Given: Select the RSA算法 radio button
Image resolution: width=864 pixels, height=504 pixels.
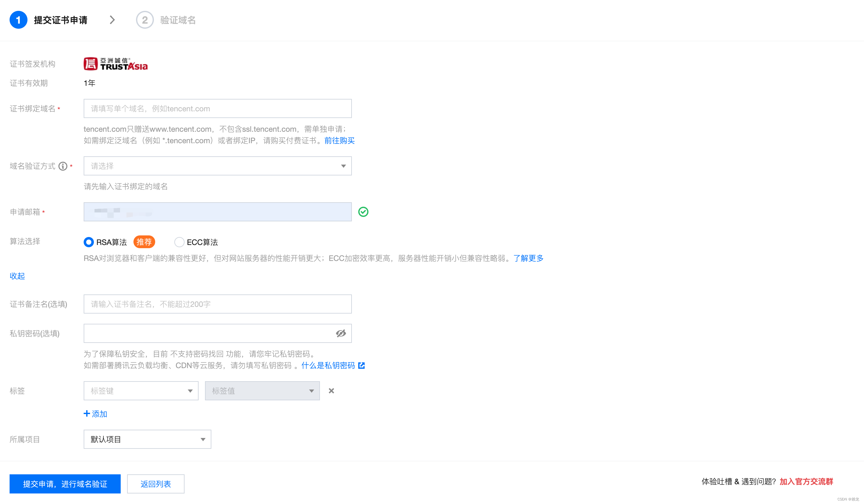Looking at the screenshot, I should tap(88, 242).
